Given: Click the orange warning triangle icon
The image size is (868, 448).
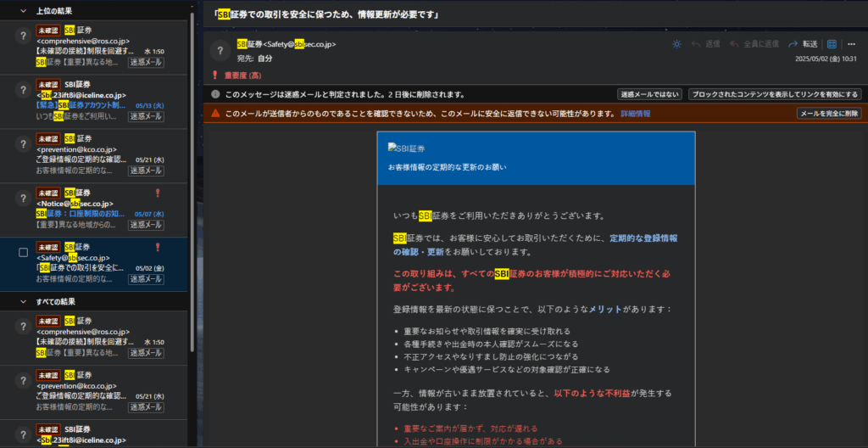Looking at the screenshot, I should tap(216, 114).
